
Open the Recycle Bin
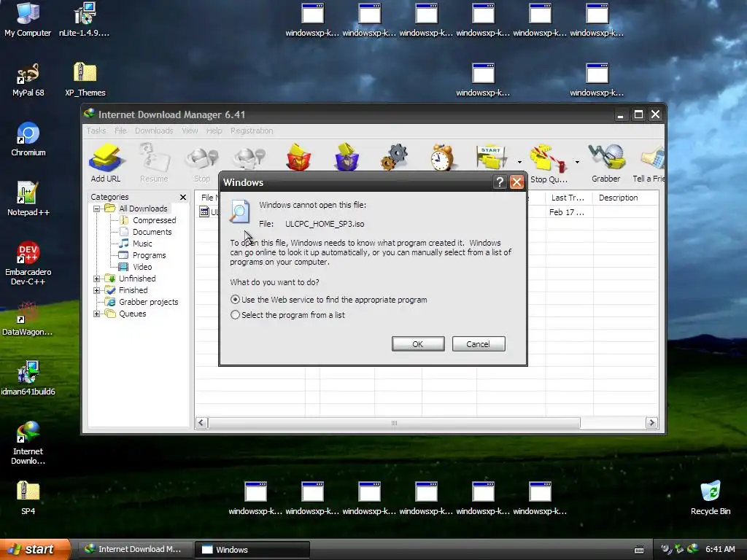[711, 497]
